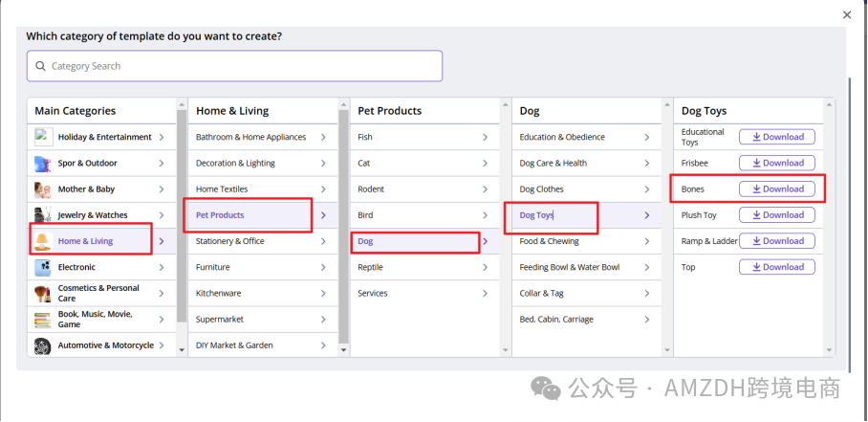Click the search magnifier icon
This screenshot has width=868, height=422.
pyautogui.click(x=40, y=66)
